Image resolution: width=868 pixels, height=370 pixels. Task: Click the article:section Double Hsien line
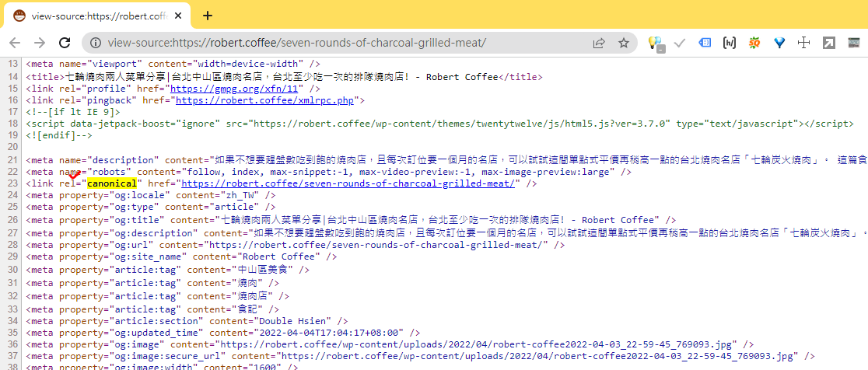[187, 321]
